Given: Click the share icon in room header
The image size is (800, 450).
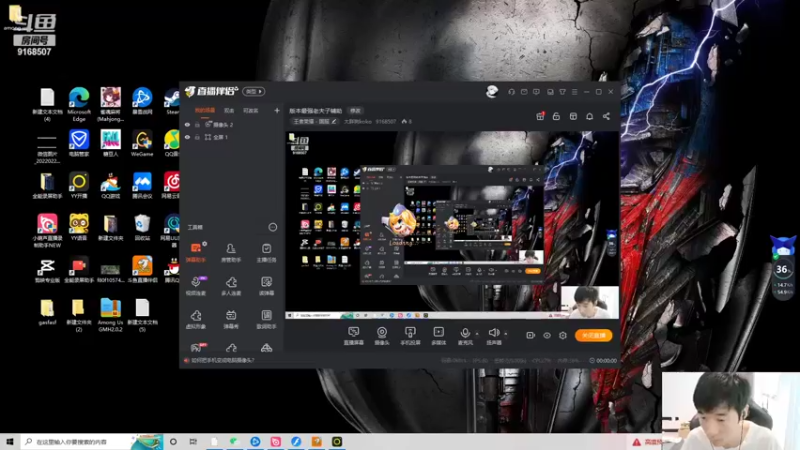Looking at the screenshot, I should point(606,116).
